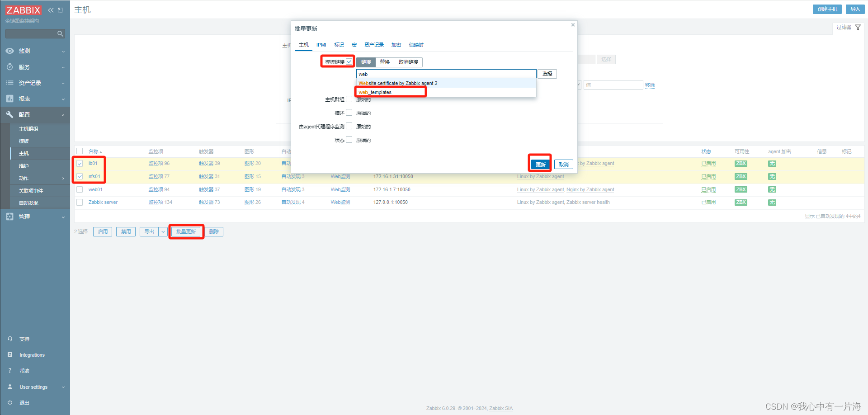Viewport: 868px width, 415px height.
Task: Switch to the inventory tab in dialog
Action: coord(374,45)
